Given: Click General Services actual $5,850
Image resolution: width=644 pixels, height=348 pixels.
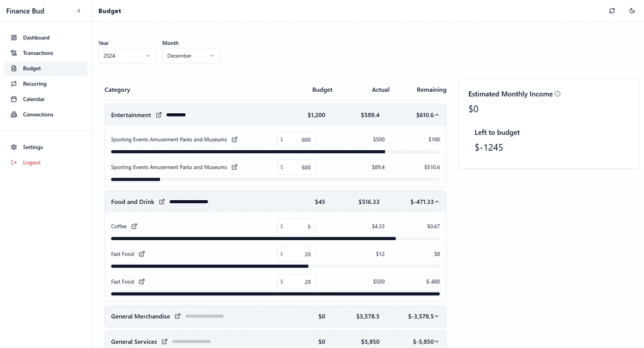Looking at the screenshot, I should tap(370, 342).
